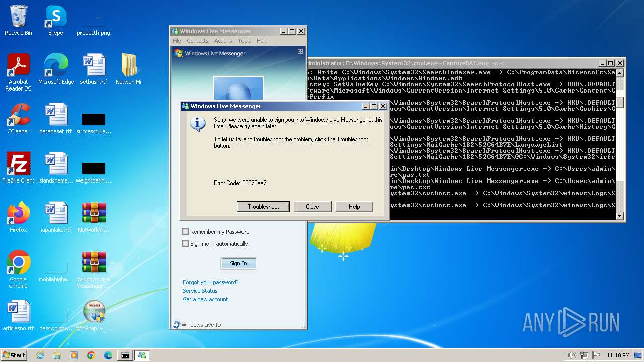The width and height of the screenshot is (644, 362).
Task: Switch to the cmd taskbar button
Action: (125, 355)
